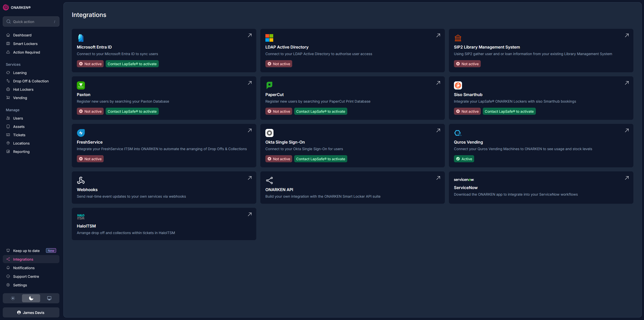This screenshot has height=320, width=644.
Task: Open FreshService card's arrow icon
Action: coord(250,130)
